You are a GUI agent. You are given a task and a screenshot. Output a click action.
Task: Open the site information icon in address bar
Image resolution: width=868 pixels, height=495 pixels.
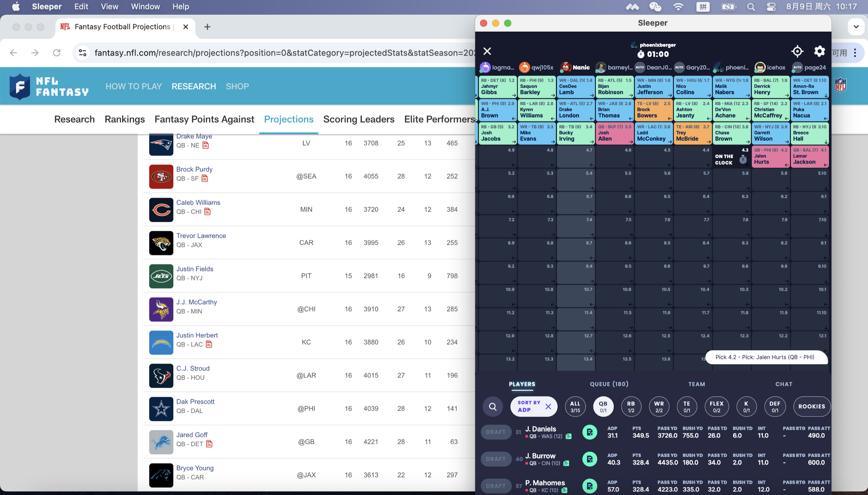pos(82,53)
